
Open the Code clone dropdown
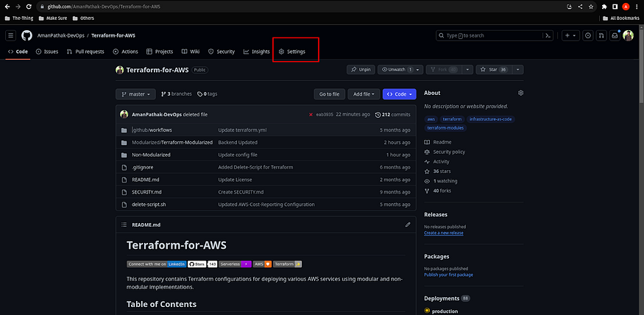pos(399,94)
